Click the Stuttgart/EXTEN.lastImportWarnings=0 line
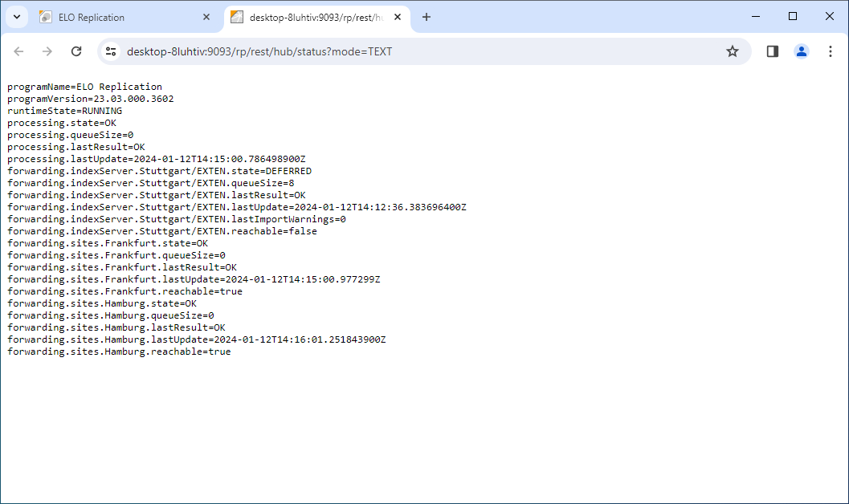 tap(177, 219)
